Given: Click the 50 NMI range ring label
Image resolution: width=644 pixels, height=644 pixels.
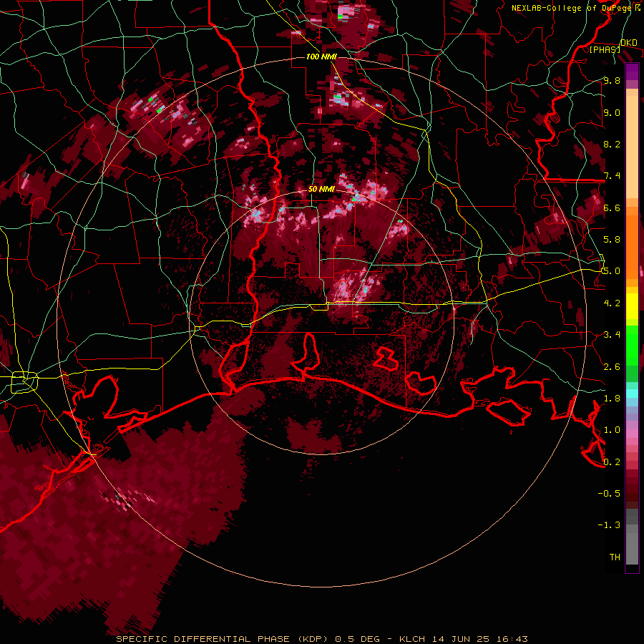Looking at the screenshot, I should tap(321, 190).
